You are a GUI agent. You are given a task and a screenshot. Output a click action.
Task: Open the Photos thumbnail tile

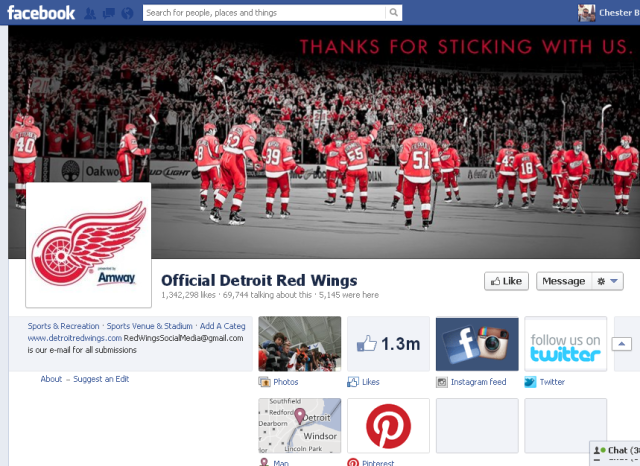pyautogui.click(x=300, y=344)
